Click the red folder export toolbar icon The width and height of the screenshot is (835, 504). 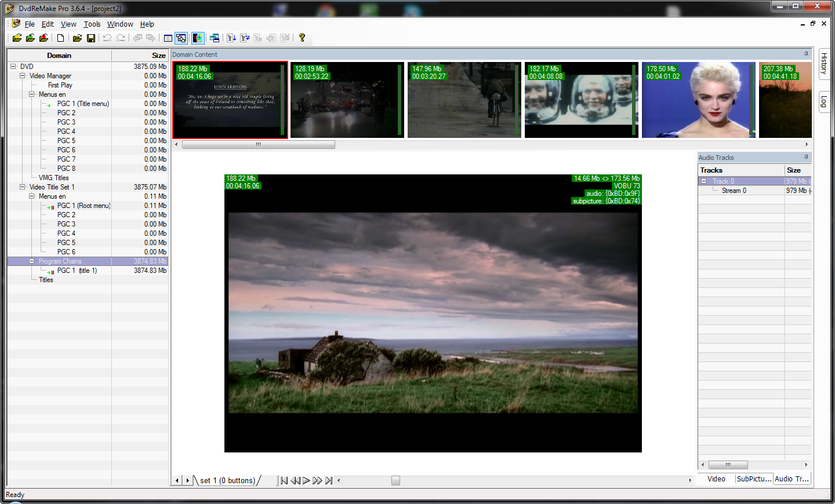43,38
